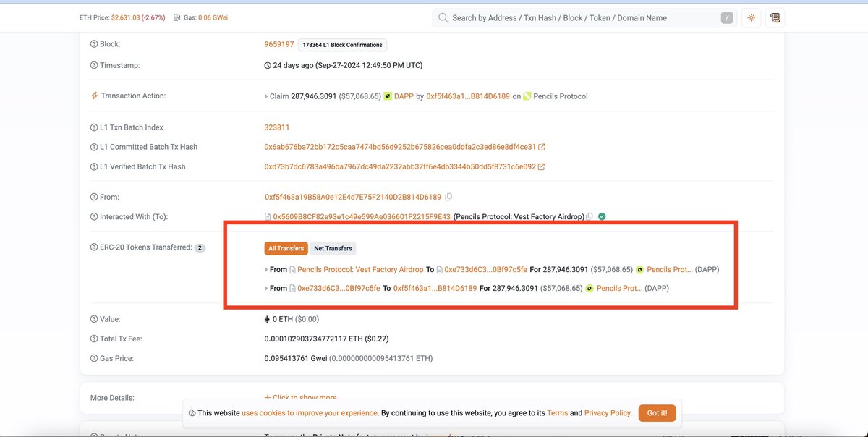Select the All Transfers tab

(286, 248)
